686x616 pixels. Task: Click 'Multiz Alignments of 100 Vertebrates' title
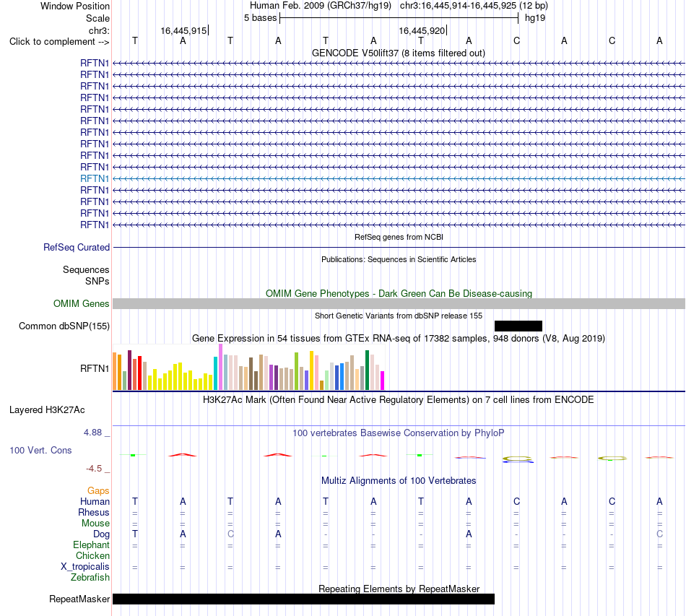point(398,480)
